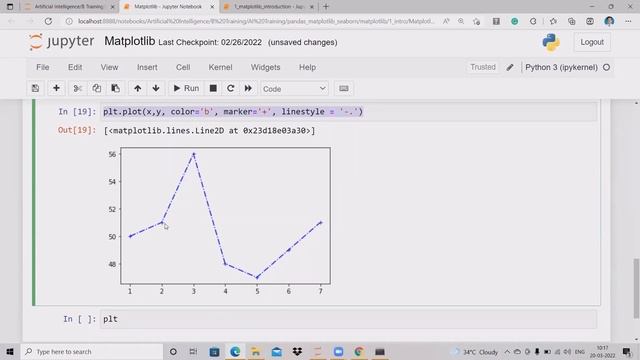The image size is (640, 360).
Task: Click the pencil edit mode indicator
Action: tap(510, 67)
